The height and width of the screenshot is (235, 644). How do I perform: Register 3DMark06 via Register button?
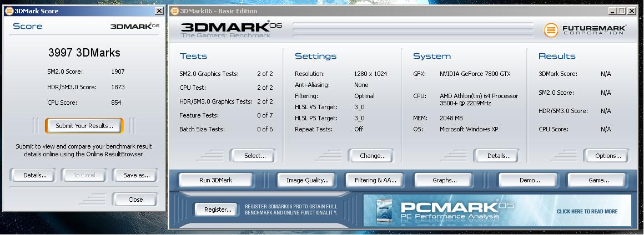pos(218,210)
